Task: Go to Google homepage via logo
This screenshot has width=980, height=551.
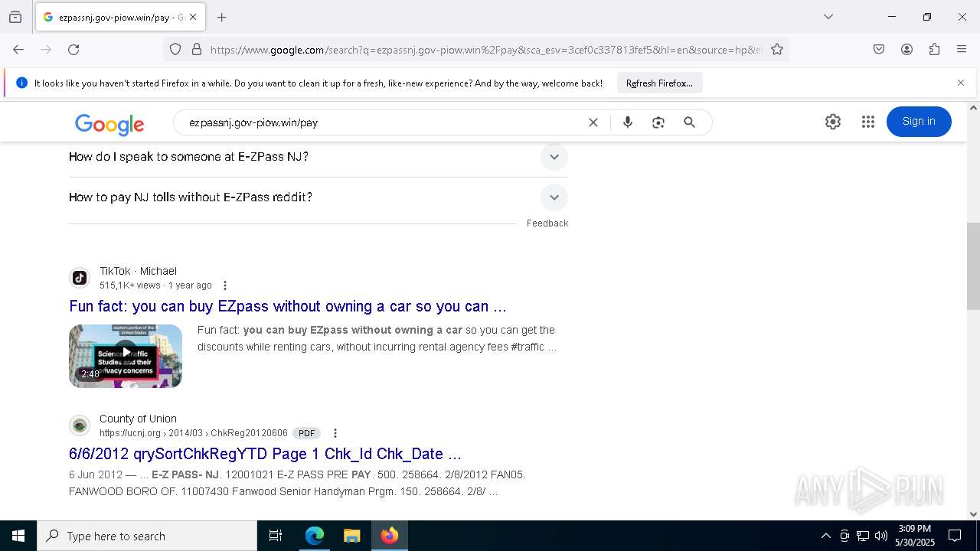Action: coord(109,123)
